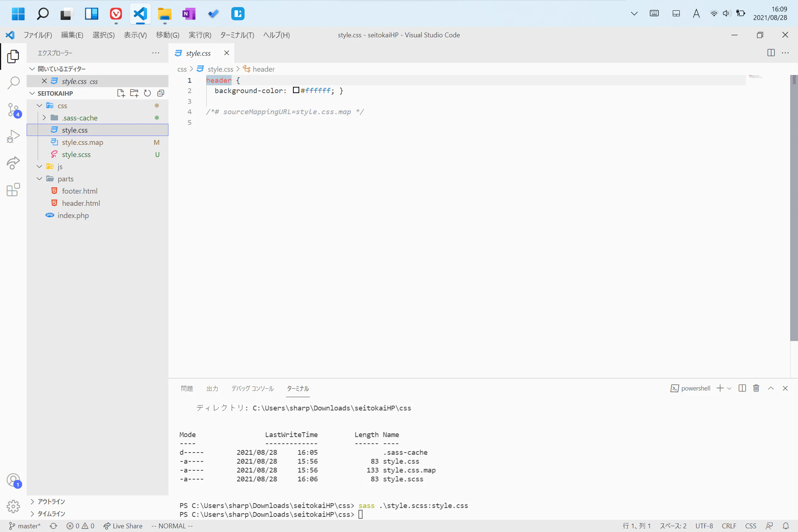The image size is (798, 532).
Task: Open Windows Start menu on taskbar
Action: click(x=18, y=14)
